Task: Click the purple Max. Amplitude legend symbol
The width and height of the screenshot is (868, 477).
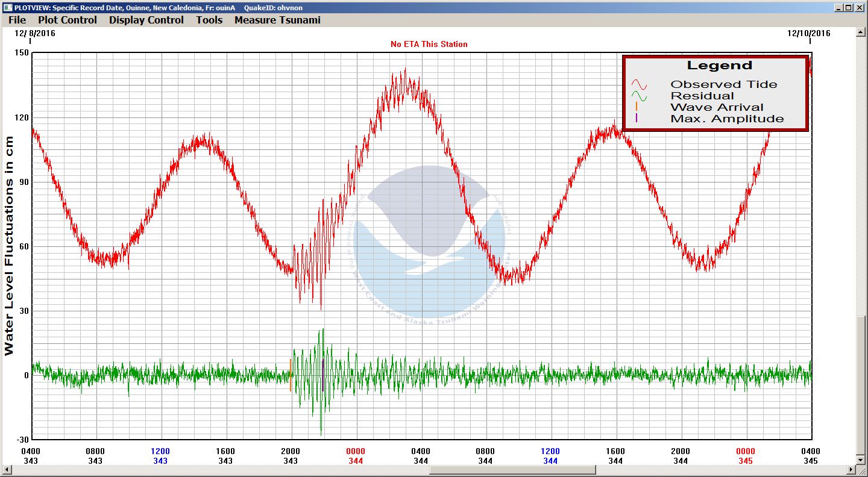Action: (x=637, y=119)
